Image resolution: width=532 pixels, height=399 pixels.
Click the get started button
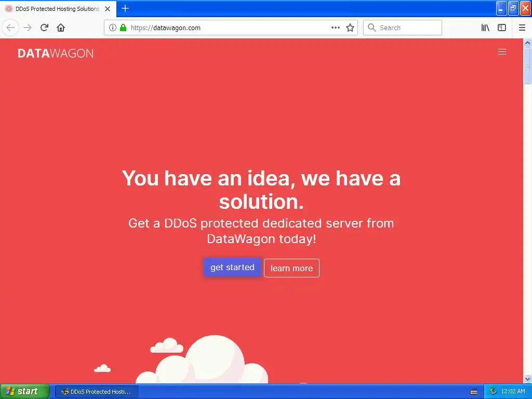tap(232, 268)
